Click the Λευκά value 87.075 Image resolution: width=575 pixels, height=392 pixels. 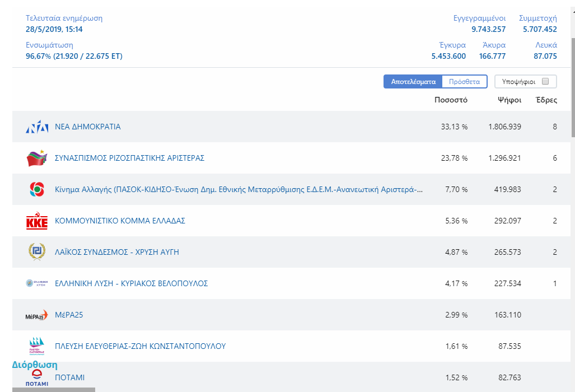545,56
